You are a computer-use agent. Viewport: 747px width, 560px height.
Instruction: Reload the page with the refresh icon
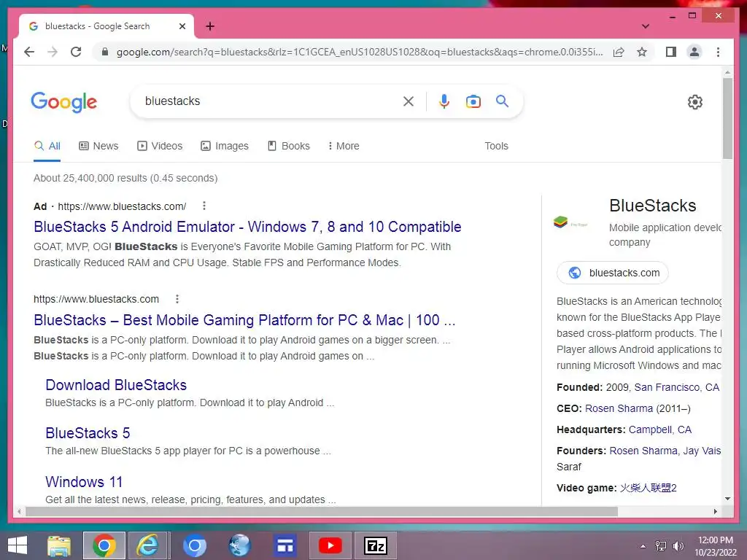click(76, 52)
